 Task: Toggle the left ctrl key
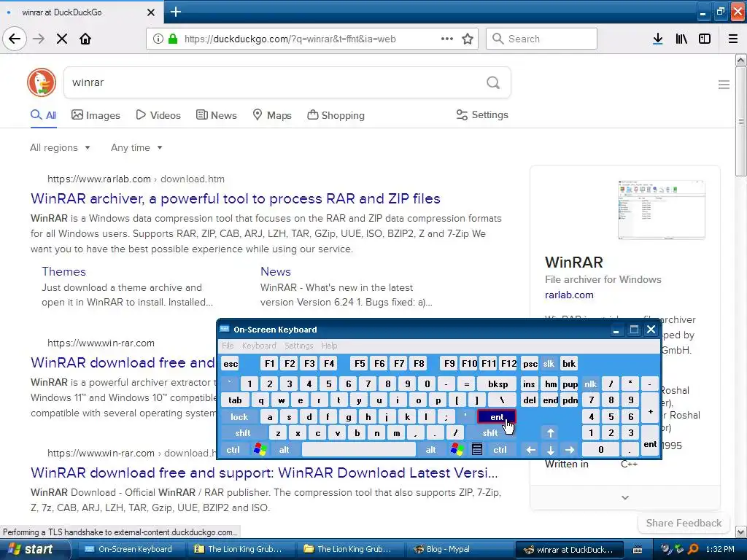tap(233, 449)
